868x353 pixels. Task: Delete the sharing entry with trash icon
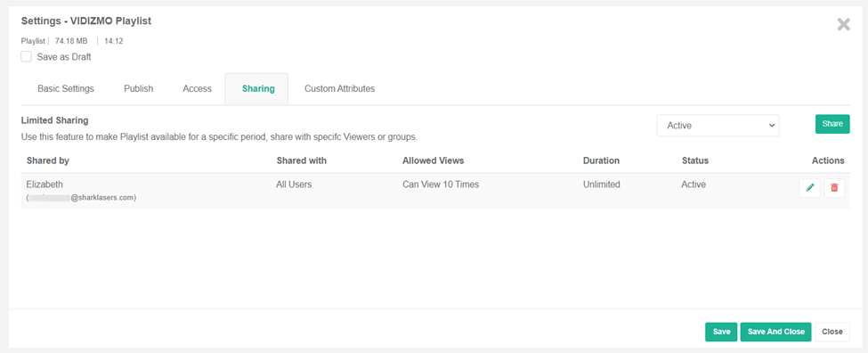834,188
